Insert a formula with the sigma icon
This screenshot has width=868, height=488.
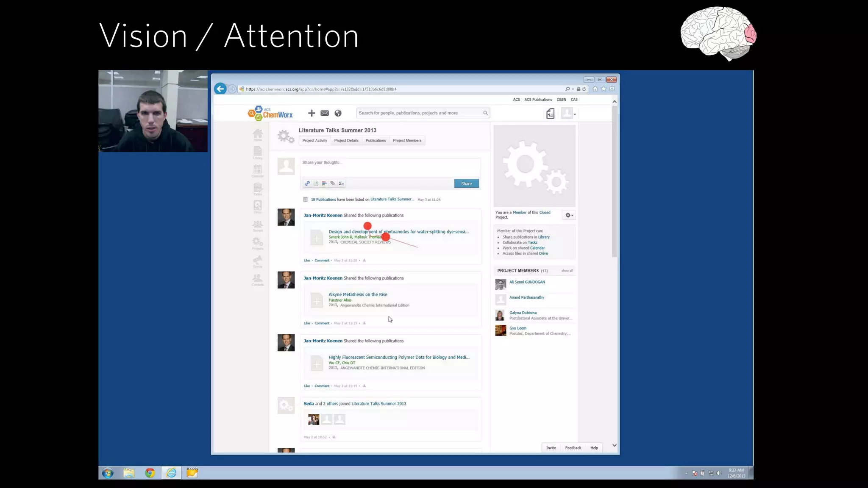341,183
